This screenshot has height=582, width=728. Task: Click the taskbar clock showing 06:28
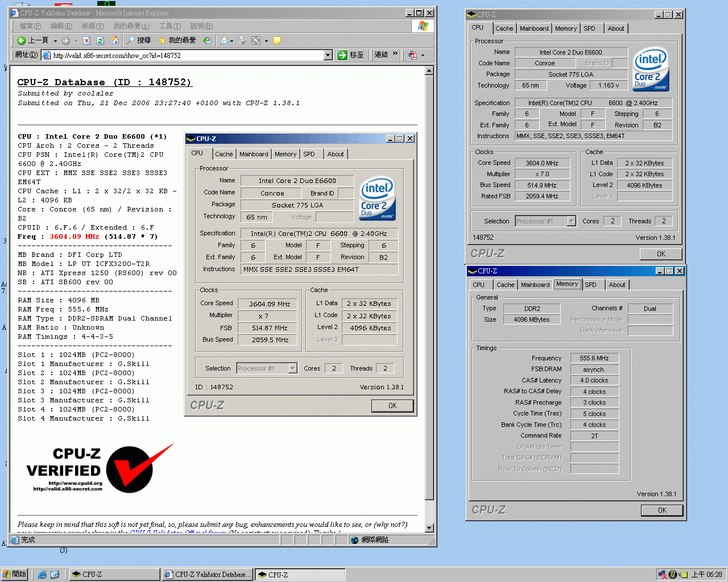coord(706,575)
